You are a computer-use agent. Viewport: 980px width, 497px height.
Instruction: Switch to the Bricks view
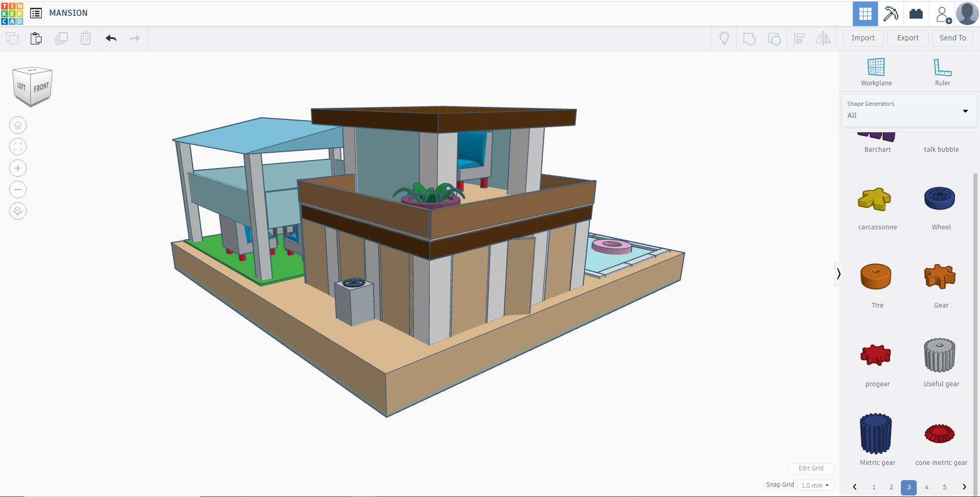916,13
